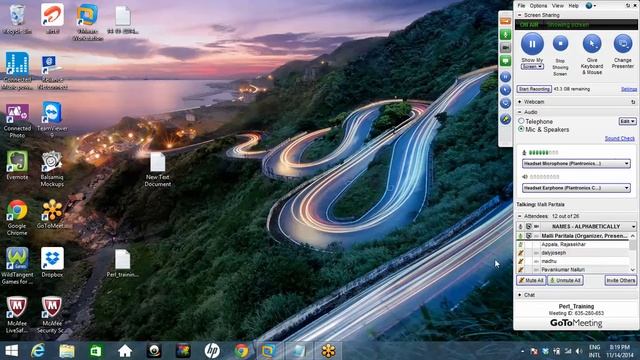Select the Connected Photo desktop icon
The height and width of the screenshot is (360, 640).
point(17,120)
